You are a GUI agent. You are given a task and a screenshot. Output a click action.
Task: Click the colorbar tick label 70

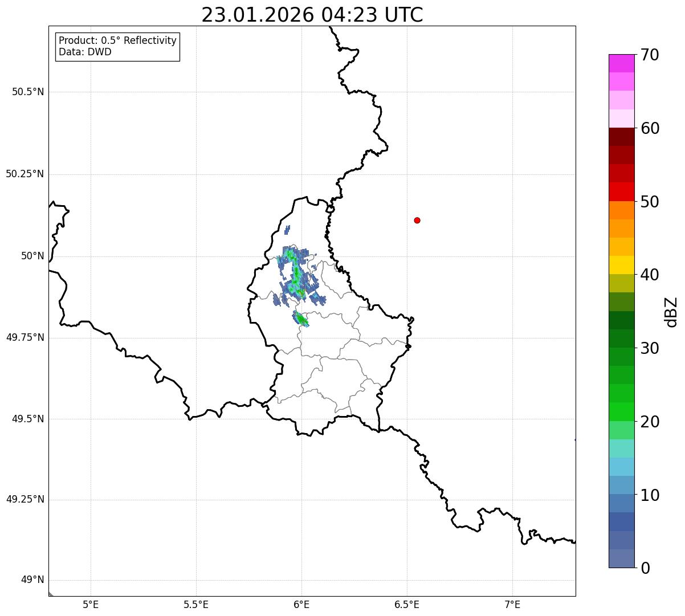(650, 55)
